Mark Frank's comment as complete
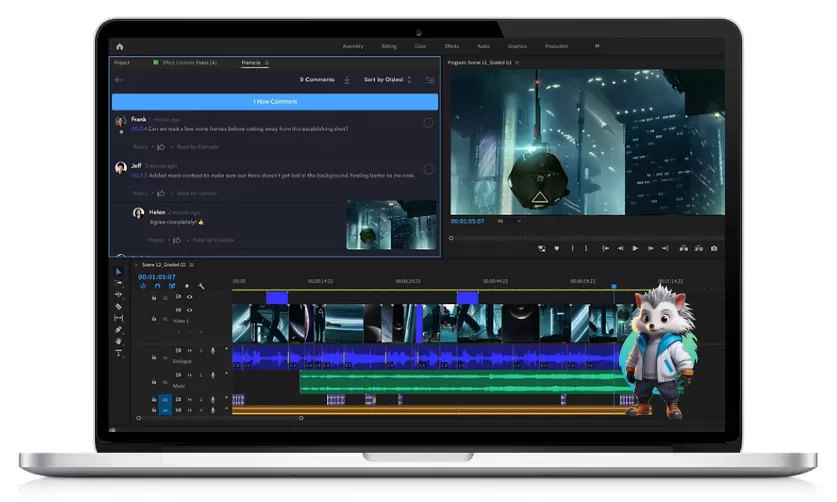837x502 pixels. [428, 122]
